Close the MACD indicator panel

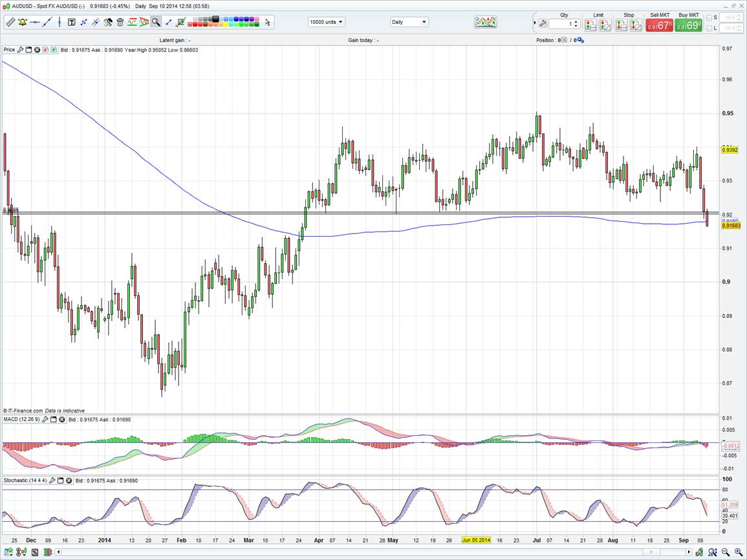click(x=62, y=420)
